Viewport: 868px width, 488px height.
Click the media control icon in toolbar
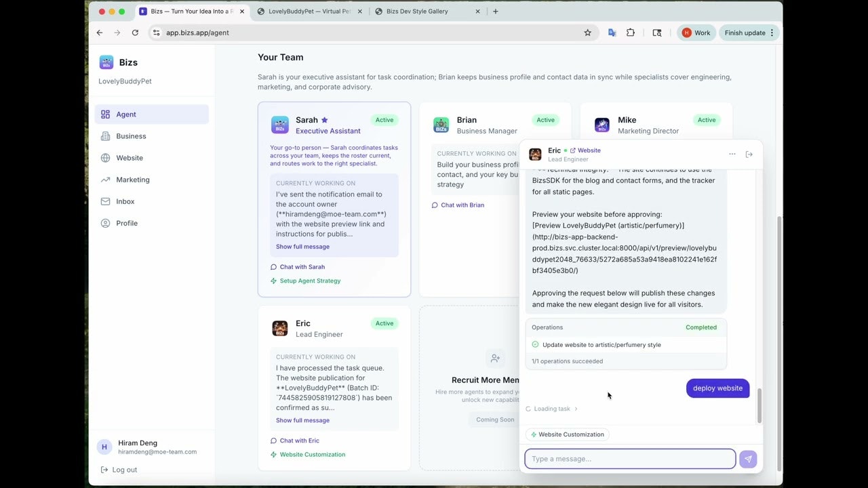657,33
